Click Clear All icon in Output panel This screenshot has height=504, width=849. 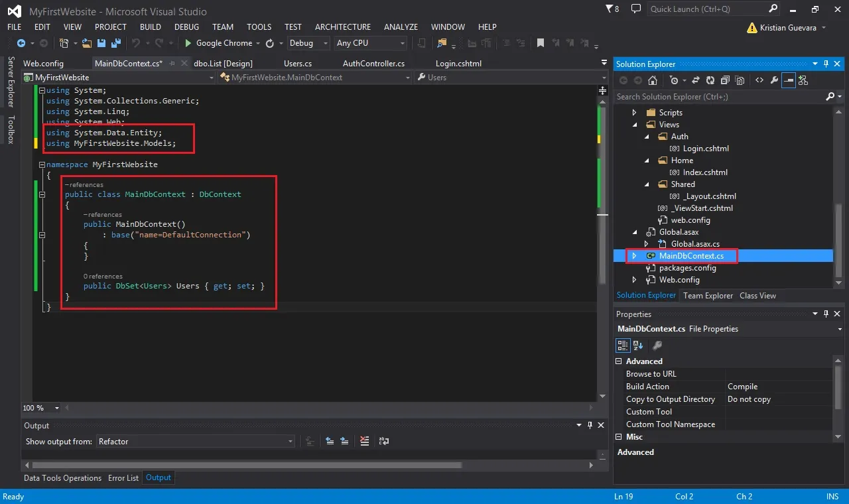tap(364, 441)
